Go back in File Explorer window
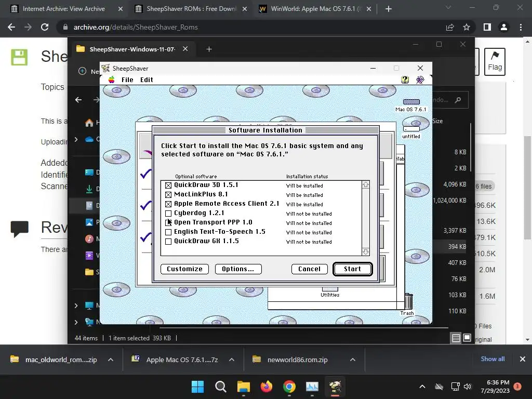This screenshot has height=399, width=532. (78, 99)
